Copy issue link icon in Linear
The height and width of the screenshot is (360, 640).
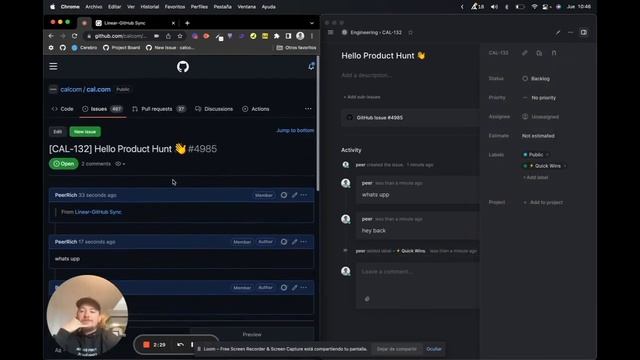(x=524, y=53)
